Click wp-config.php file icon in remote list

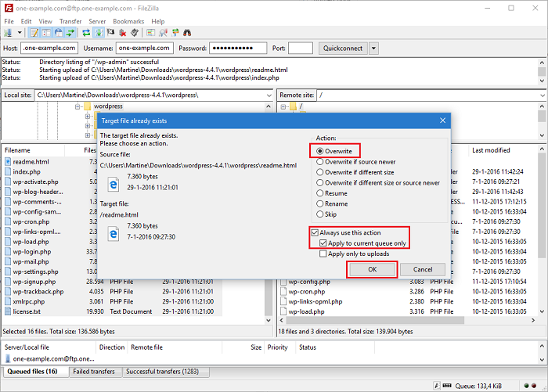pyautogui.click(x=283, y=282)
